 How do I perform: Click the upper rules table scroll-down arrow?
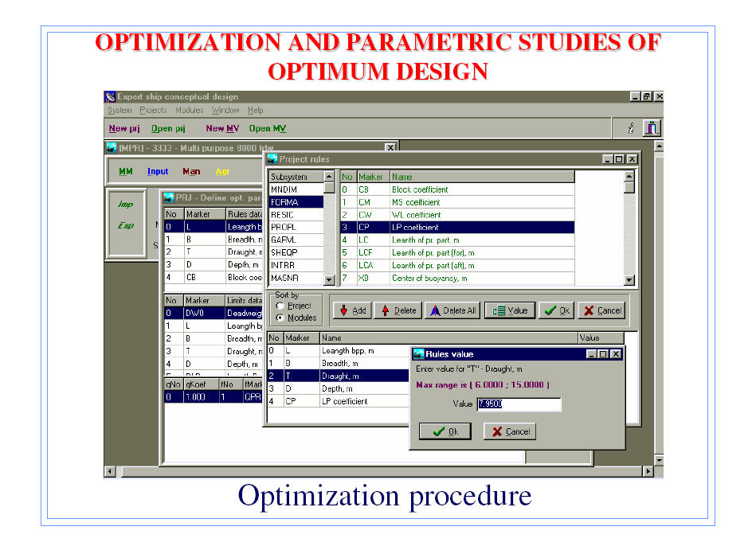[629, 279]
